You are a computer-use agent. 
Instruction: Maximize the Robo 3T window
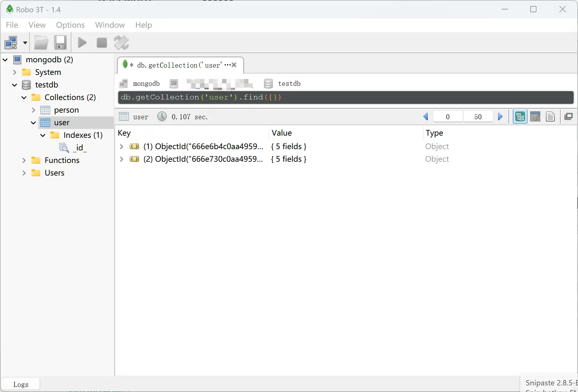(x=533, y=9)
